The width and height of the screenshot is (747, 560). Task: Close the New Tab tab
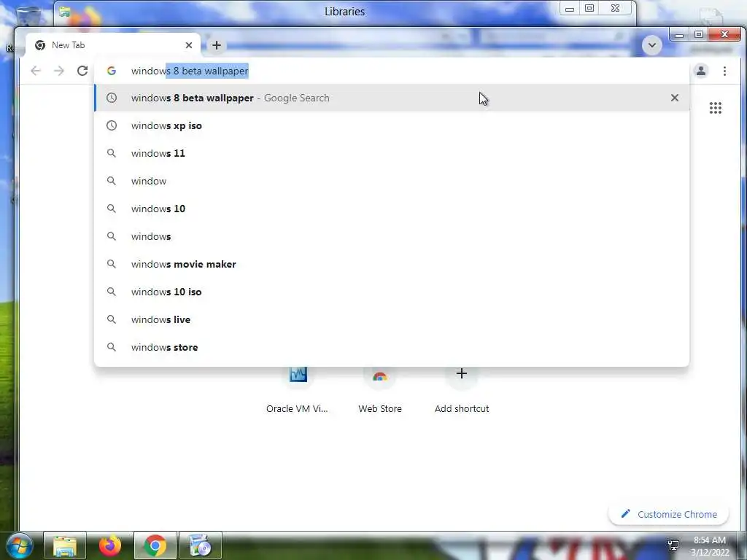(189, 45)
